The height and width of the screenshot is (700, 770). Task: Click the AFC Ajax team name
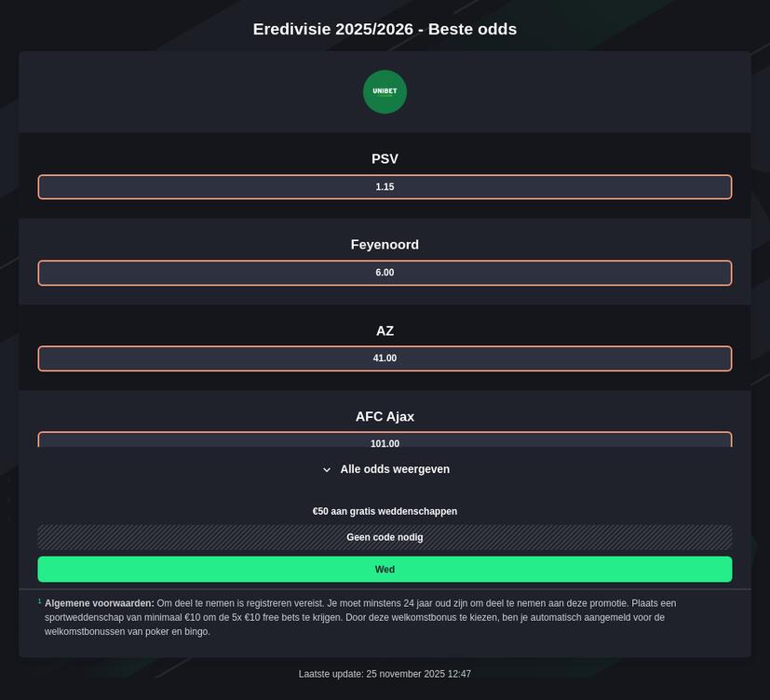385,416
